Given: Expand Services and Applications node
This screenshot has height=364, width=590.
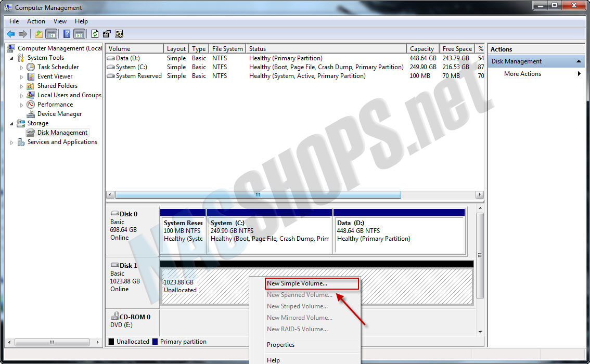Looking at the screenshot, I should (11, 142).
